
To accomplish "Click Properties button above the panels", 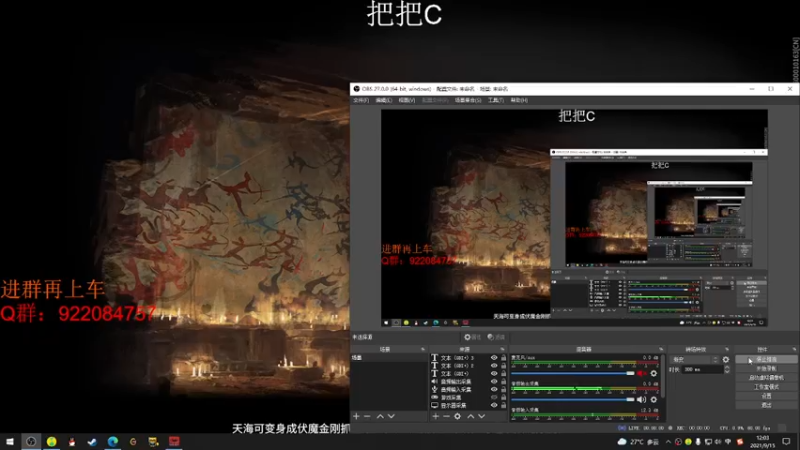I will coord(472,337).
